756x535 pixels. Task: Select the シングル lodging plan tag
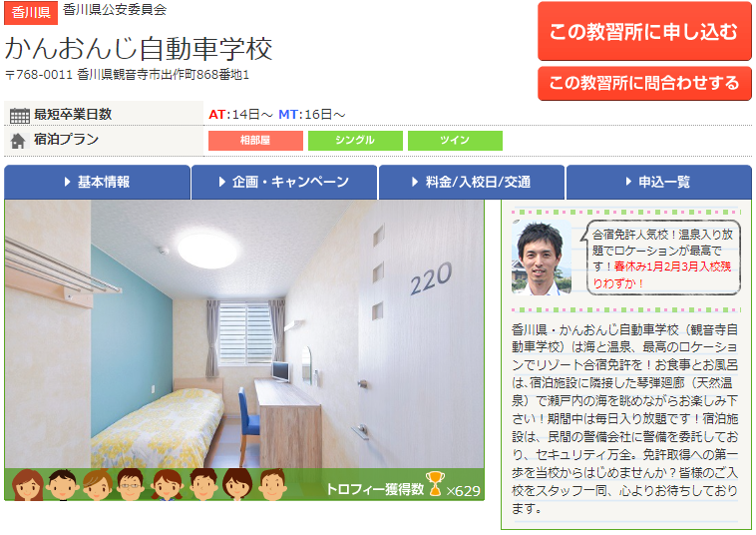click(x=355, y=141)
